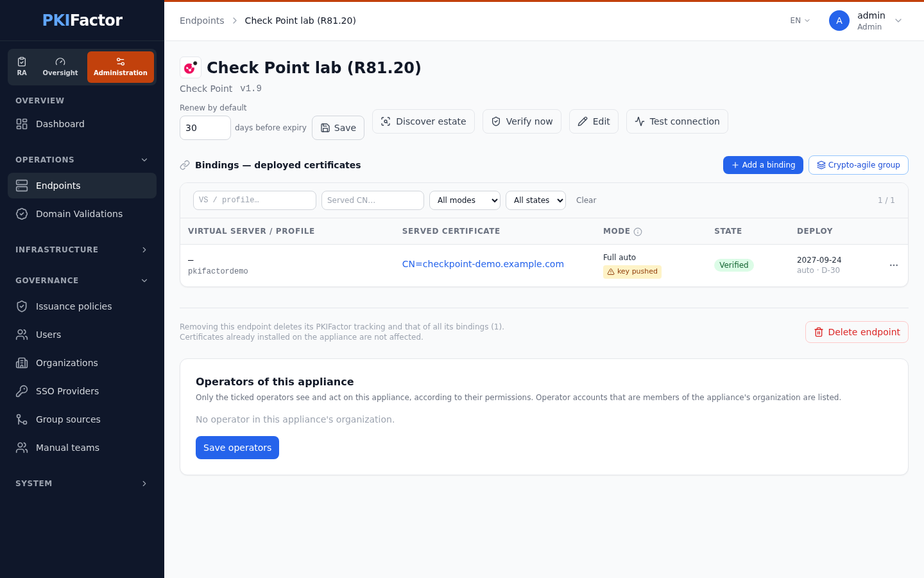Focus the Served CN filter field
Screen dimensions: 924x578
(x=373, y=200)
